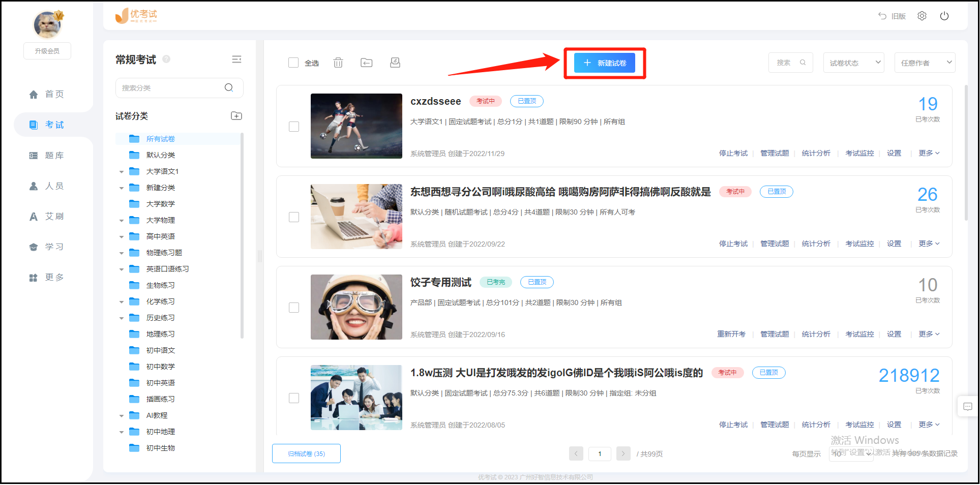Viewport: 980px width, 485px height.
Task: Open 更多 dropdown for cxzdsseee
Action: 929,153
